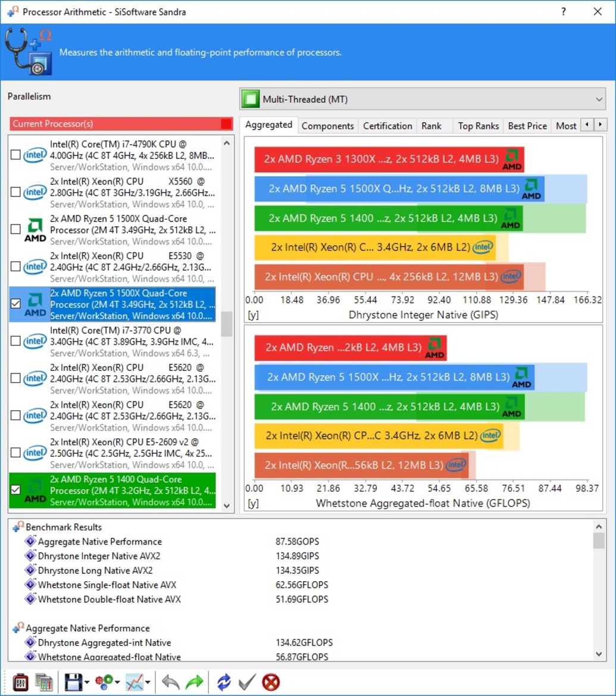This screenshot has width=616, height=696.
Task: Open the Certification tab
Action: click(387, 126)
